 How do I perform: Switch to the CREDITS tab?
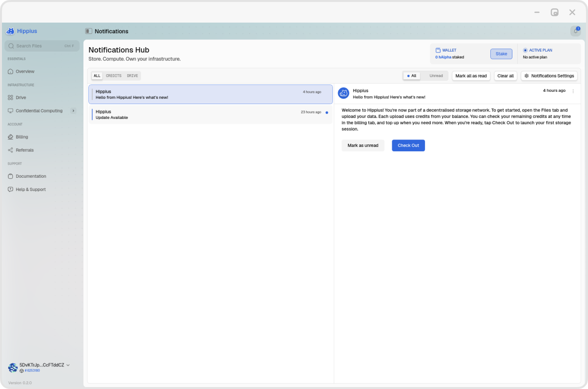coord(114,76)
